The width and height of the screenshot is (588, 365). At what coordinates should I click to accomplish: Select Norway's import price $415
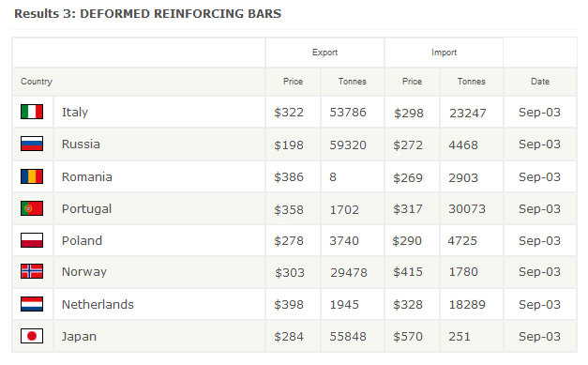coord(408,271)
